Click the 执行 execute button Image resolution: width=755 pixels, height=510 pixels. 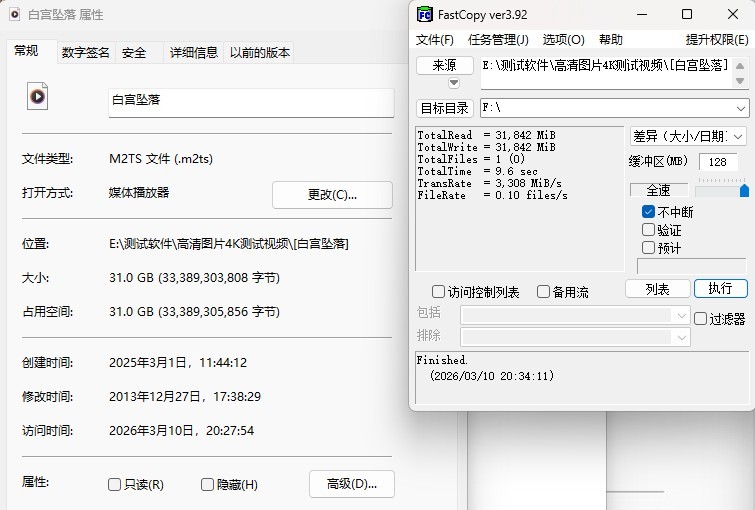click(x=720, y=288)
